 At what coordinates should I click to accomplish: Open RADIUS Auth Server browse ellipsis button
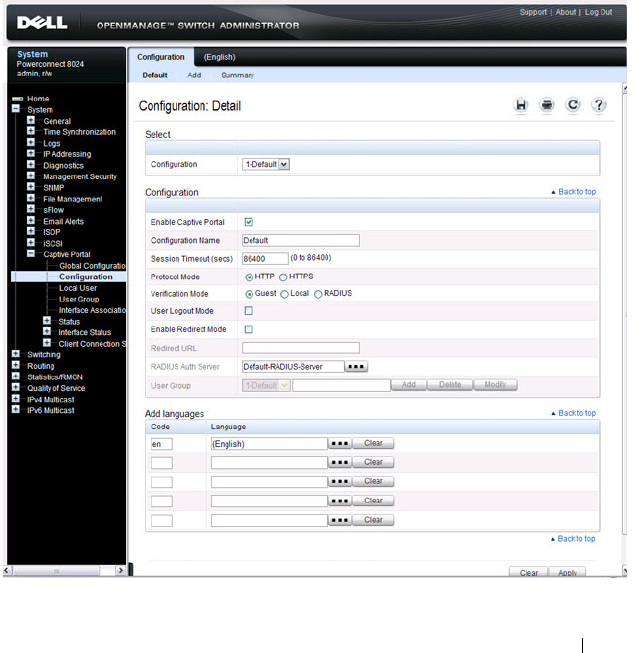click(x=356, y=366)
